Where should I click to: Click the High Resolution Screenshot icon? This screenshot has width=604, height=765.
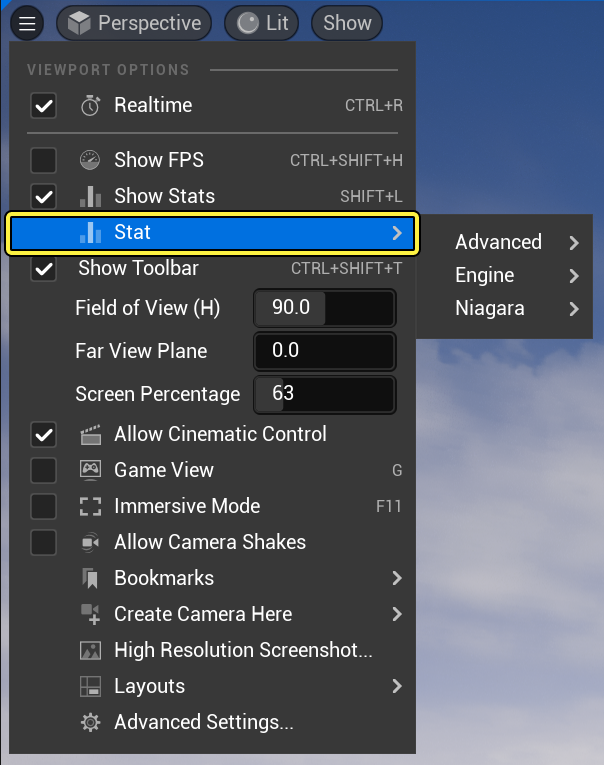point(91,650)
